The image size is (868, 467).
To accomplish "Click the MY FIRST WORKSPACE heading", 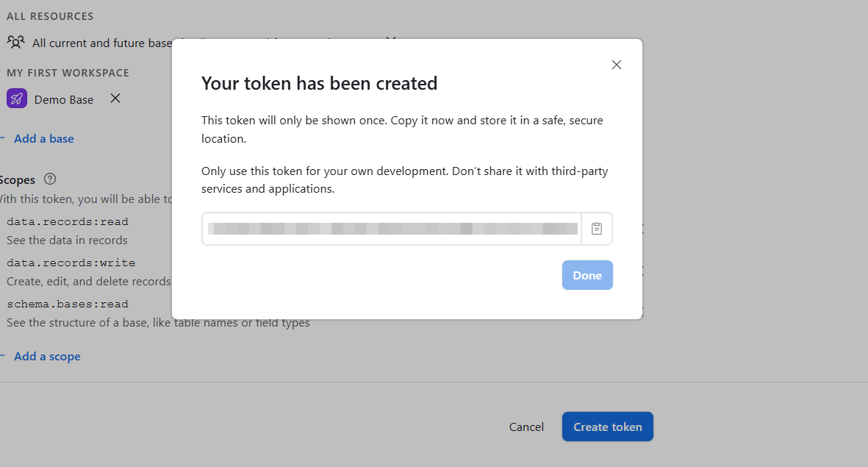I will (x=68, y=73).
